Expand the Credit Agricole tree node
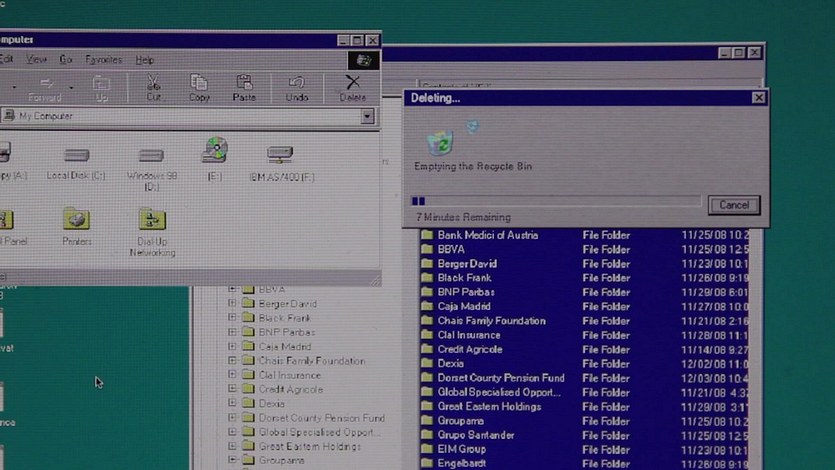Screen dimensions: 835x470 tap(233, 390)
